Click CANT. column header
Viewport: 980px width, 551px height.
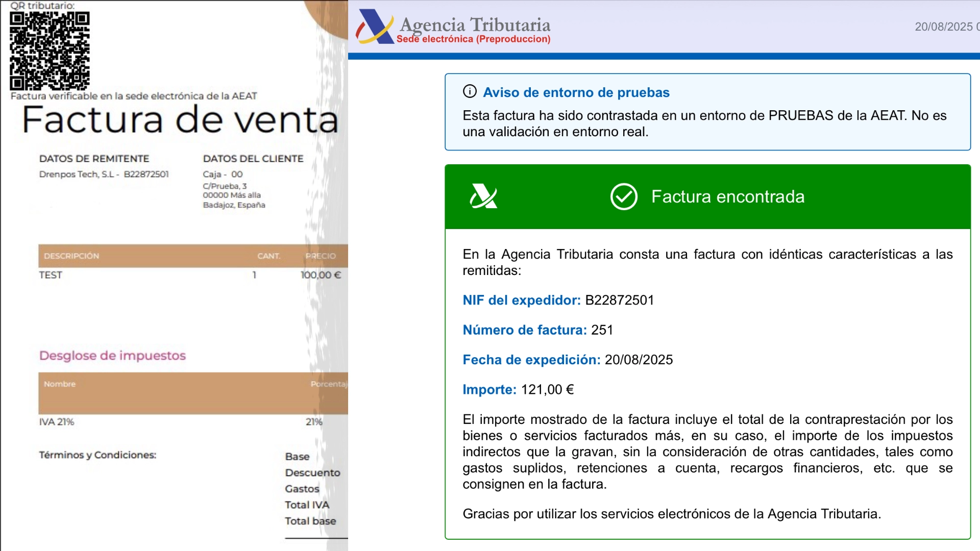click(269, 256)
